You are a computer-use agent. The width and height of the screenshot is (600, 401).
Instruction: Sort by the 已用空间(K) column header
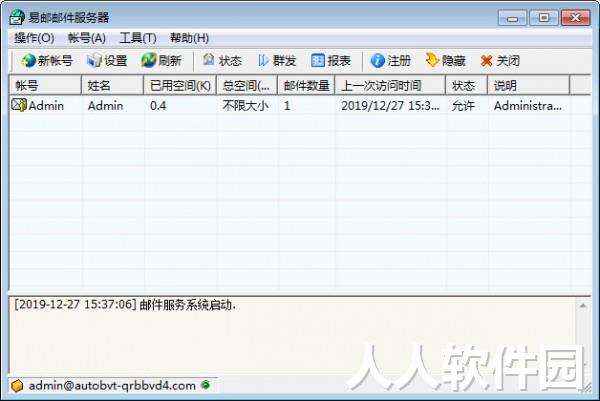pos(180,85)
